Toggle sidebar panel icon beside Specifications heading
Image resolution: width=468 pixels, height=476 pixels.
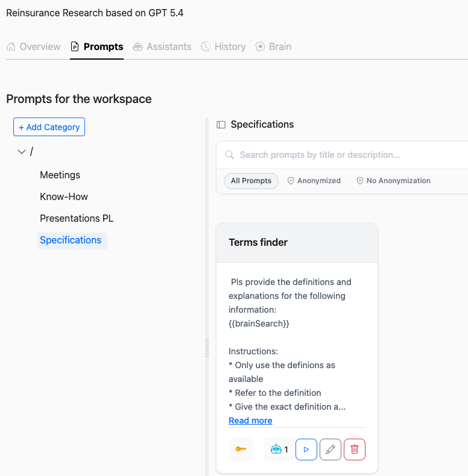pos(221,125)
